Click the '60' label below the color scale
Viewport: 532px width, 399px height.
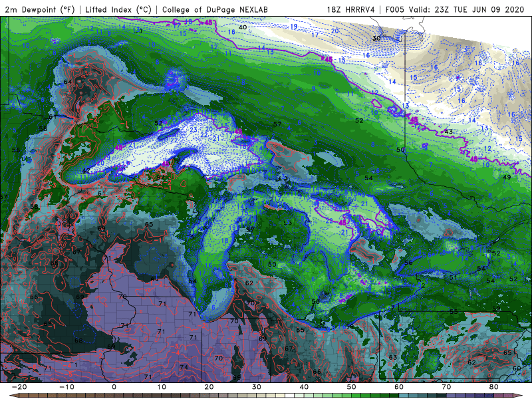[x=399, y=387]
